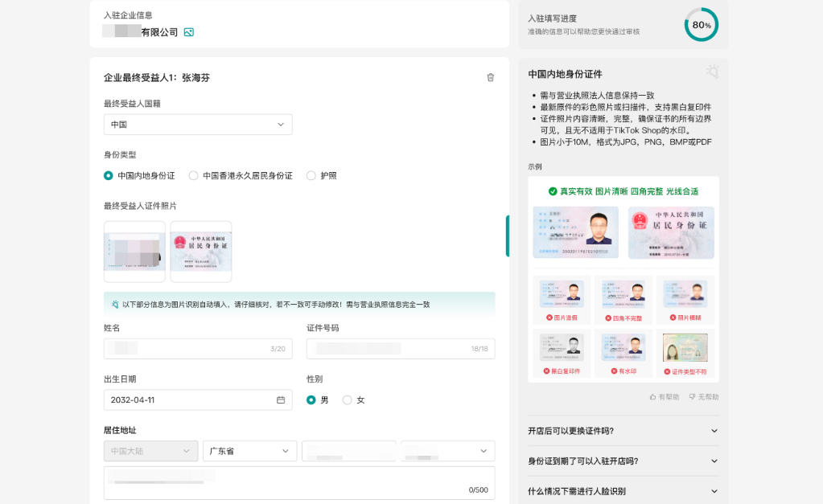Screen dimensions: 823x504
Task: Choose 中国香港永久居民身份证 identity type
Action: pos(193,175)
